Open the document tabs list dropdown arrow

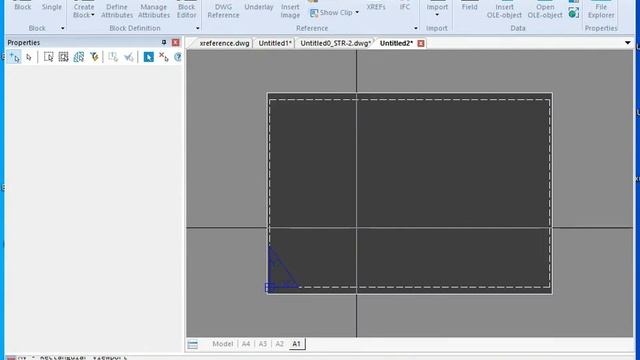point(627,43)
